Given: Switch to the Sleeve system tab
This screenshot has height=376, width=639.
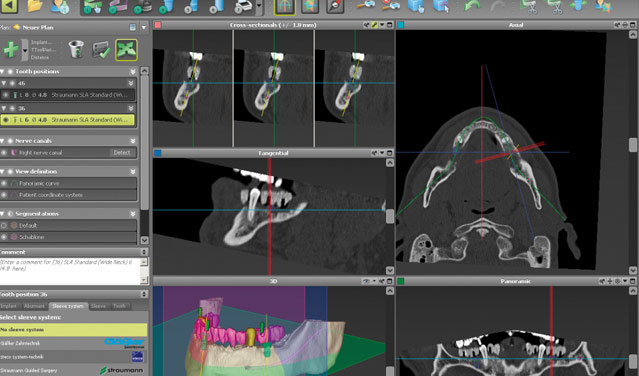Looking at the screenshot, I should pyautogui.click(x=68, y=306).
